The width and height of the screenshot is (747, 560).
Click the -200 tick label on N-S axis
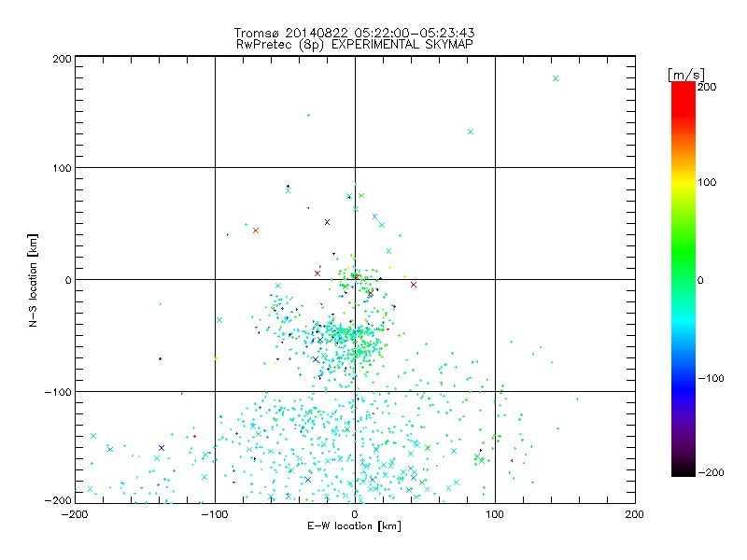58,500
